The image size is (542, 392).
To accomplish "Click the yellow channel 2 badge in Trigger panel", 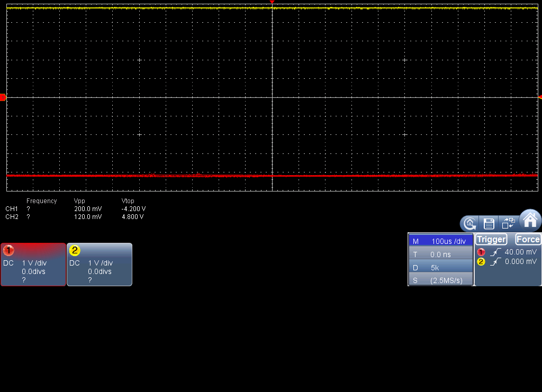I will 481,262.
